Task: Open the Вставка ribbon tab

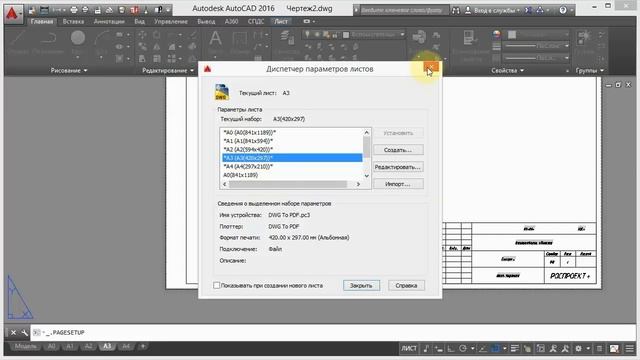Action: pyautogui.click(x=73, y=21)
